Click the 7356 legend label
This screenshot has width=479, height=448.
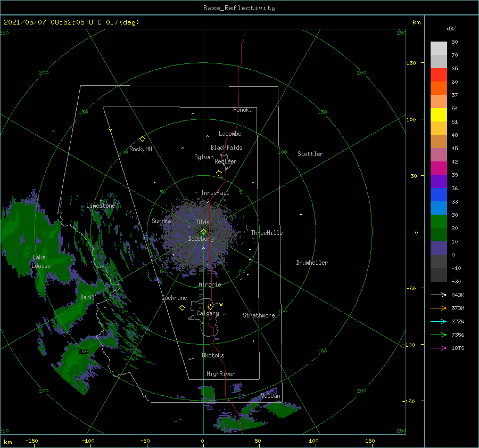pos(458,335)
